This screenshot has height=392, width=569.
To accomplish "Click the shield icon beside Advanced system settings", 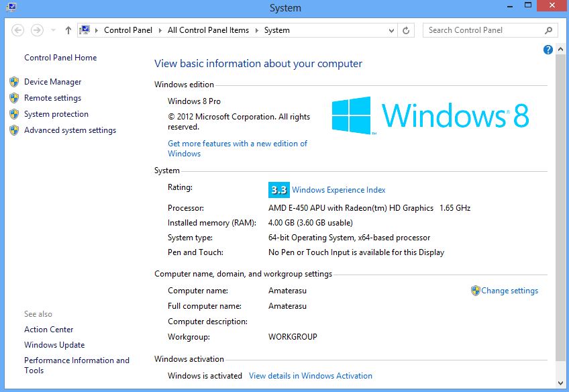I will click(x=14, y=130).
